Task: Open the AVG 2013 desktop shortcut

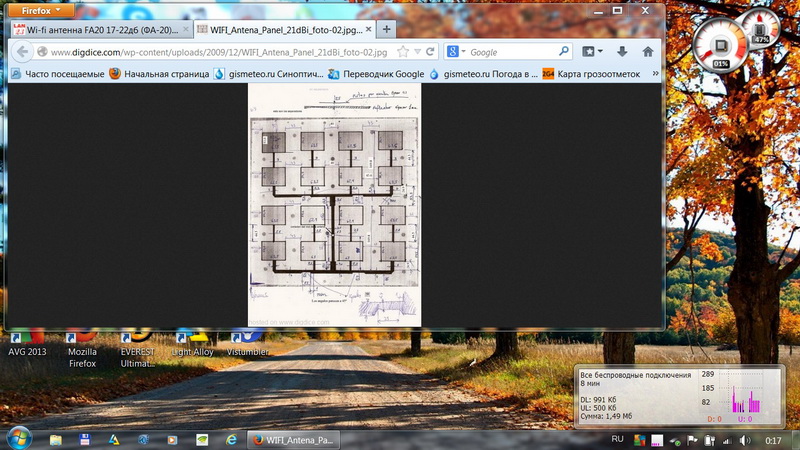Action: (x=27, y=344)
